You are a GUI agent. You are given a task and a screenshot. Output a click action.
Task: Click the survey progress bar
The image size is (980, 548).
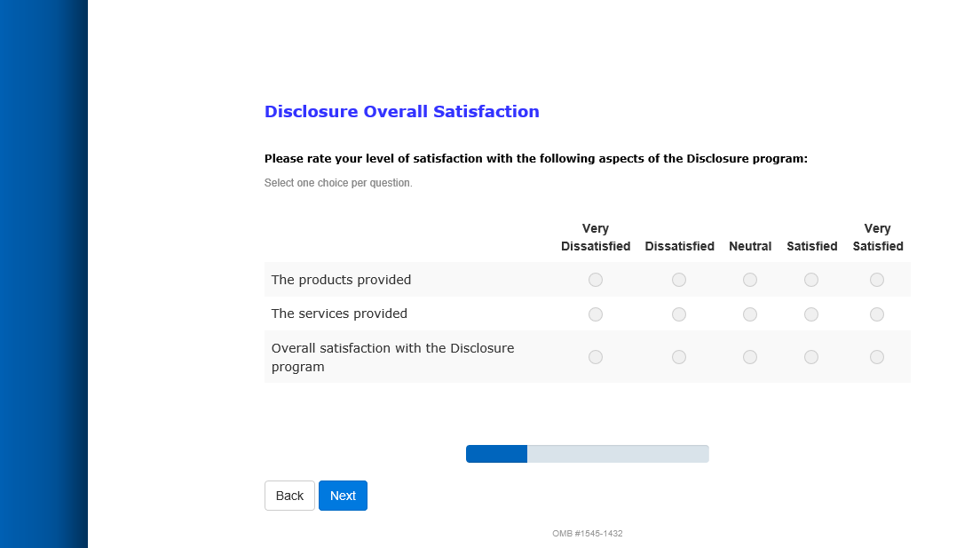[587, 454]
